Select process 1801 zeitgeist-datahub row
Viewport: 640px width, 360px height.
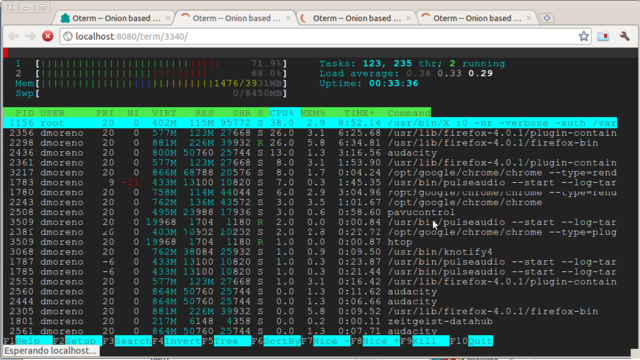point(310,321)
